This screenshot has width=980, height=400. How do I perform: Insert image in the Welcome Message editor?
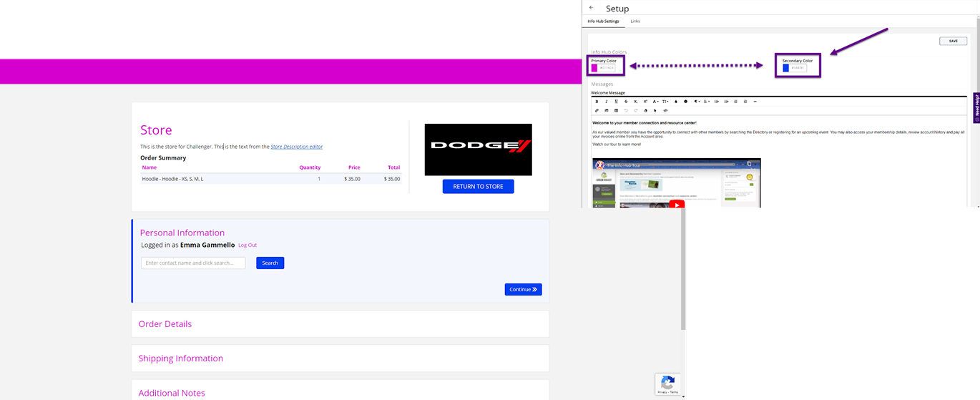click(x=607, y=110)
